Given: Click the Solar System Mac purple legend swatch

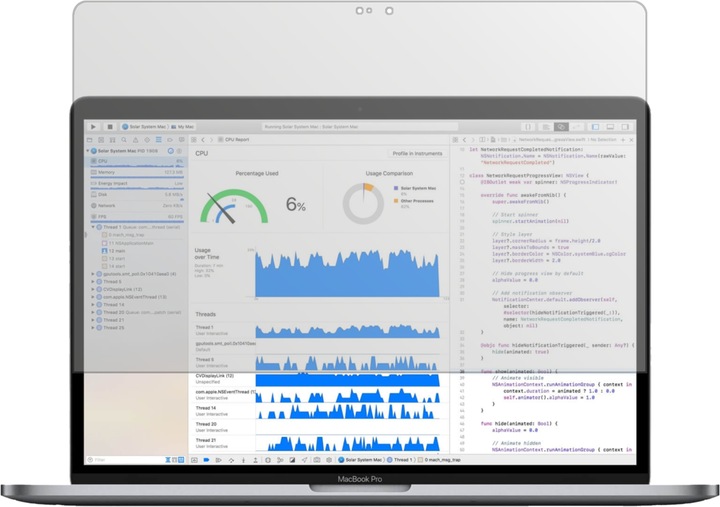Looking at the screenshot, I should coord(396,188).
